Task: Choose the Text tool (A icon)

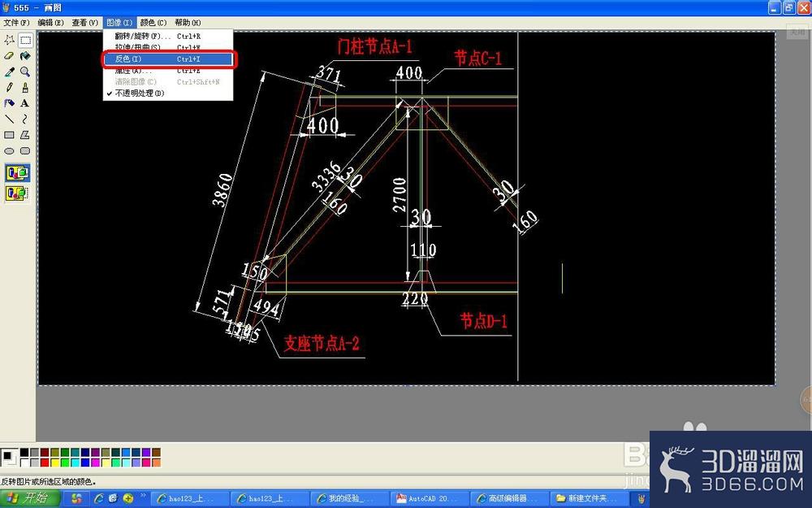Action: click(x=25, y=103)
